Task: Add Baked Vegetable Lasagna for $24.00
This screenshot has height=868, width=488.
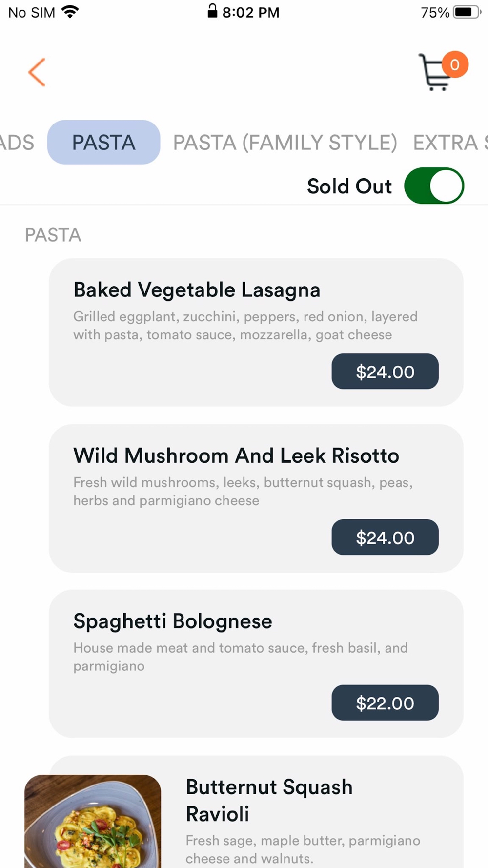Action: tap(385, 372)
